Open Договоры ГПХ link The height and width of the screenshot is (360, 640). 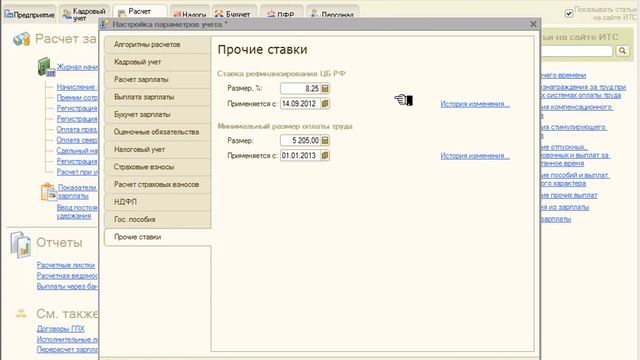pyautogui.click(x=60, y=329)
